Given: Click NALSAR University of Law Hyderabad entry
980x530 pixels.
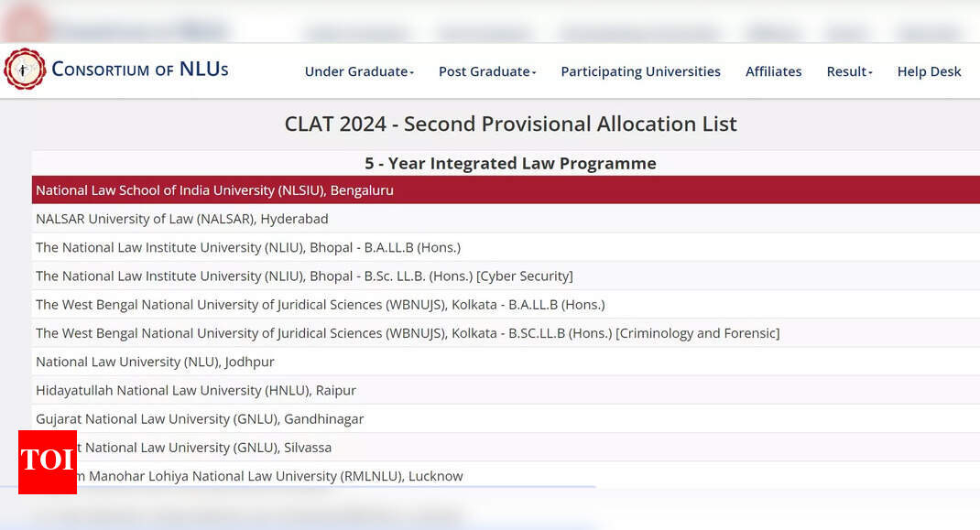Looking at the screenshot, I should tap(180, 219).
